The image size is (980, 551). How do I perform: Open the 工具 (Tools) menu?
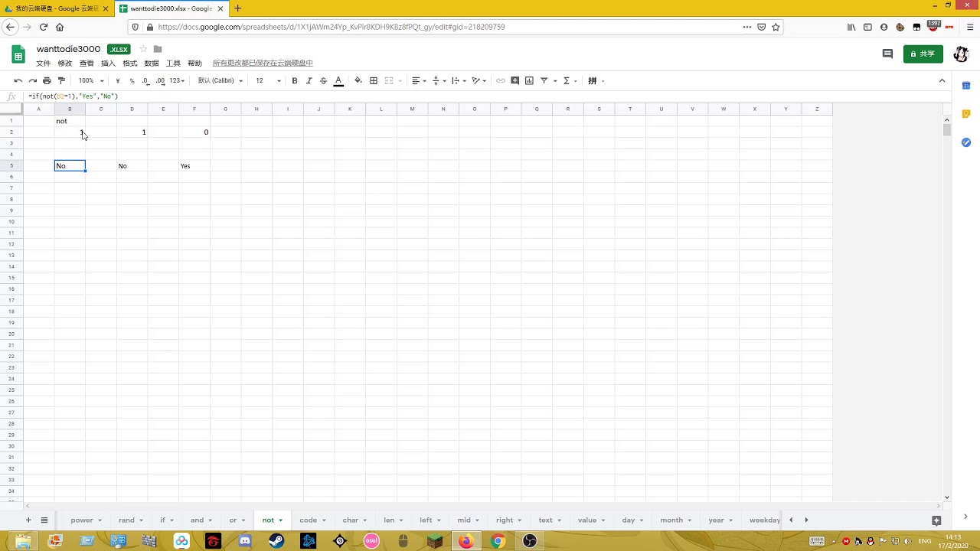[x=173, y=63]
